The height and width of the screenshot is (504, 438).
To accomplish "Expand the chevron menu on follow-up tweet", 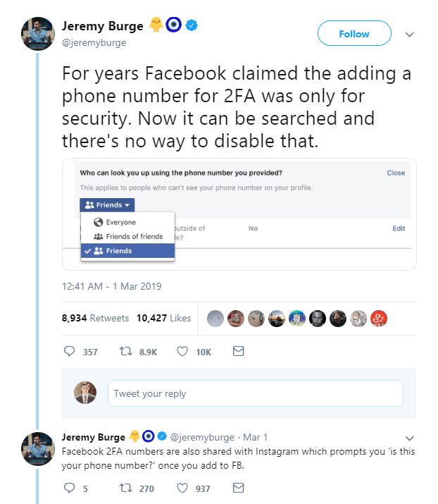I will tap(409, 438).
